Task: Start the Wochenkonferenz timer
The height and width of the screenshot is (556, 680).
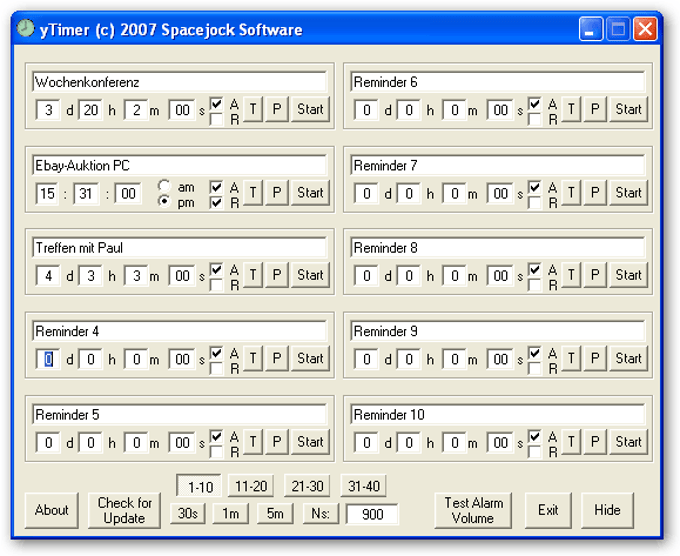Action: pos(310,109)
